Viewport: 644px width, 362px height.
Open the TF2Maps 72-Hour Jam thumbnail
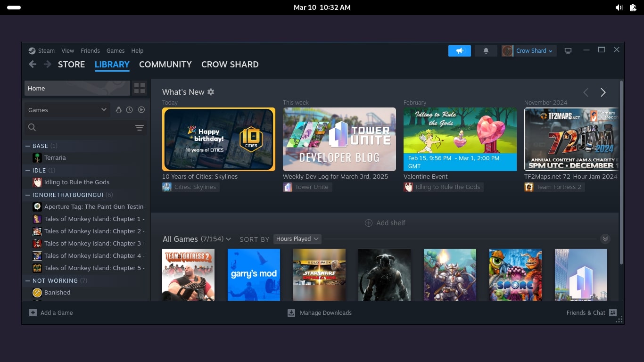tap(571, 139)
